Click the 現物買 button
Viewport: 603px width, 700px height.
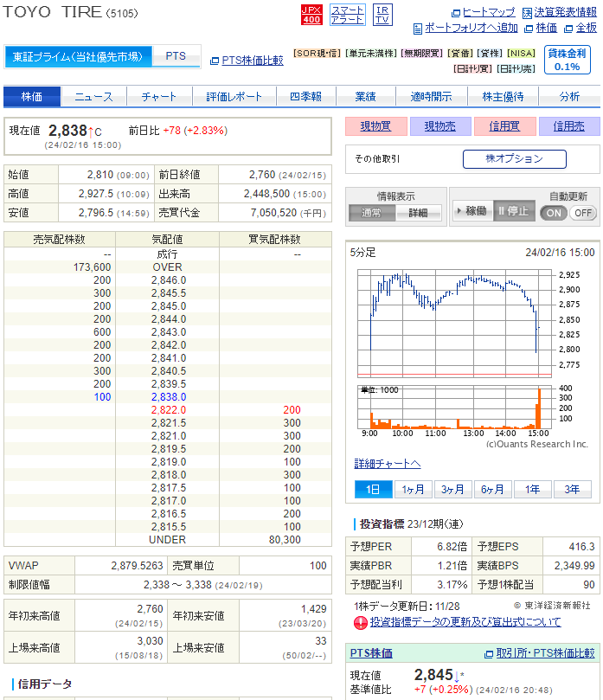375,126
